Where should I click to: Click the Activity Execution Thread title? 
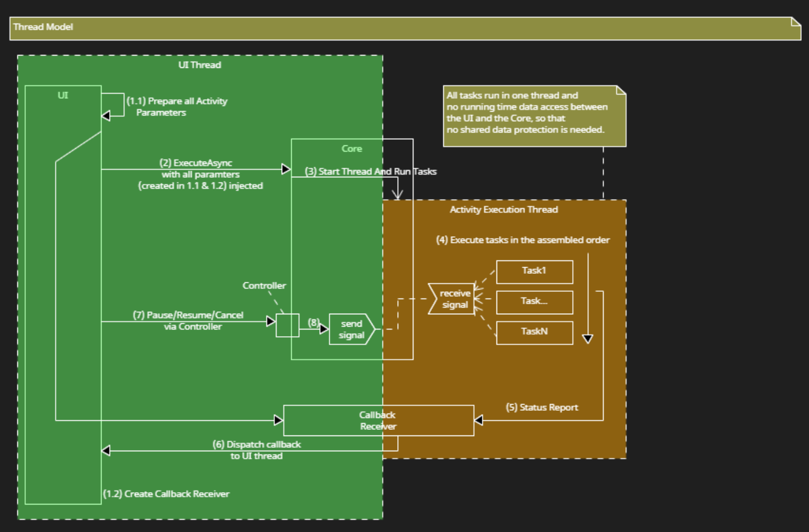point(504,209)
